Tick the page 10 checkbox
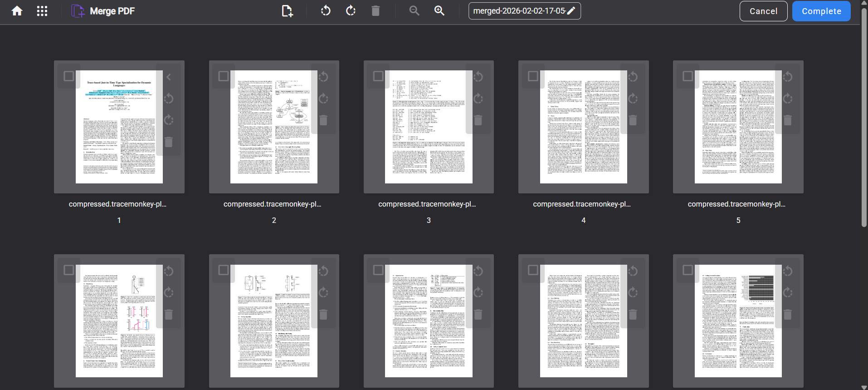 (x=688, y=270)
